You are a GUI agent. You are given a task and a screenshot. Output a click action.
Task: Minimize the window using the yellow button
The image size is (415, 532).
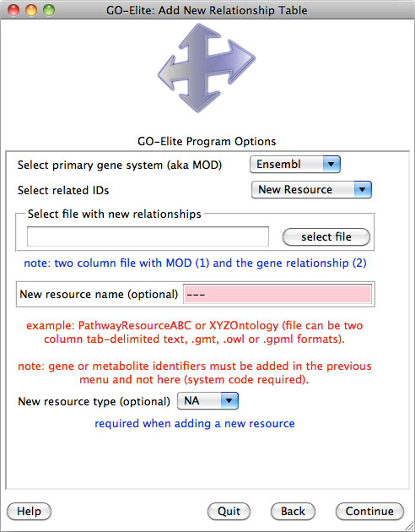pyautogui.click(x=31, y=10)
